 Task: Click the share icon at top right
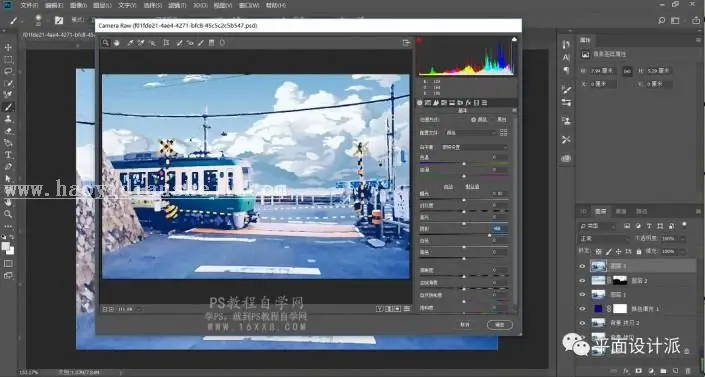696,20
